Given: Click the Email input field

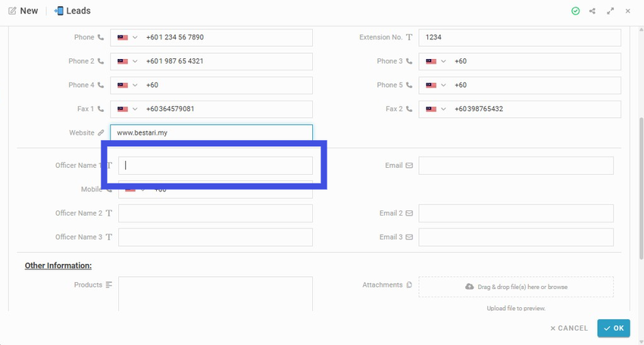Looking at the screenshot, I should 516,166.
